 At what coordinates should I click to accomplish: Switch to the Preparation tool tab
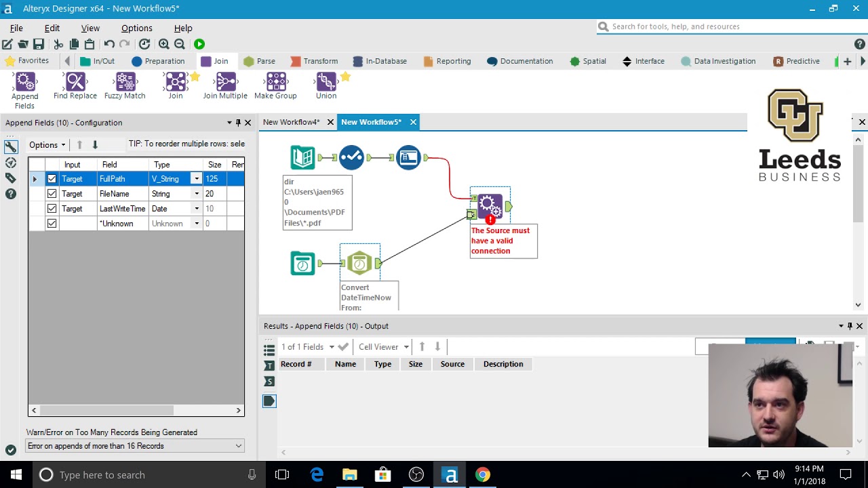coord(158,61)
